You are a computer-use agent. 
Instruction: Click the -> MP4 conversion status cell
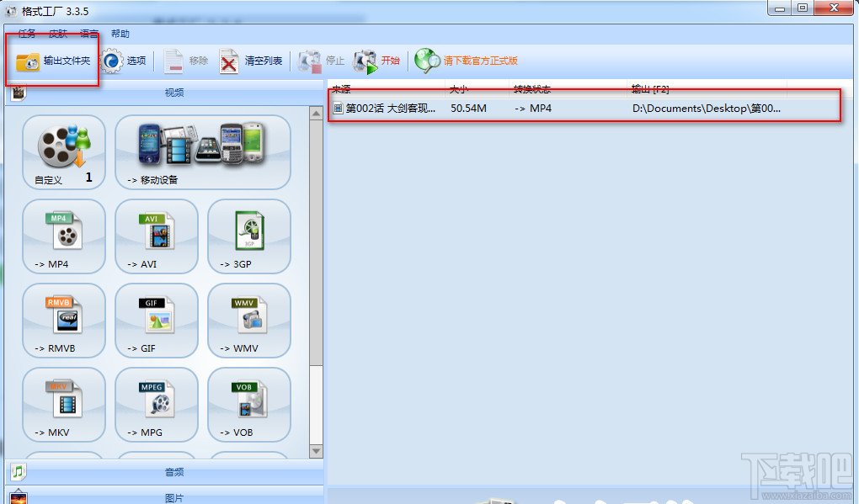tap(533, 109)
